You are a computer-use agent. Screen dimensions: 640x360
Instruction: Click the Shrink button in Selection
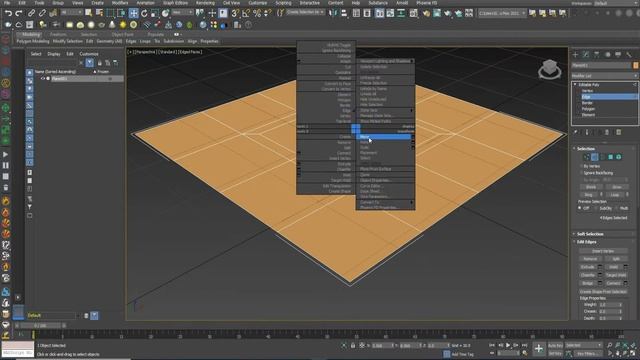(591, 187)
